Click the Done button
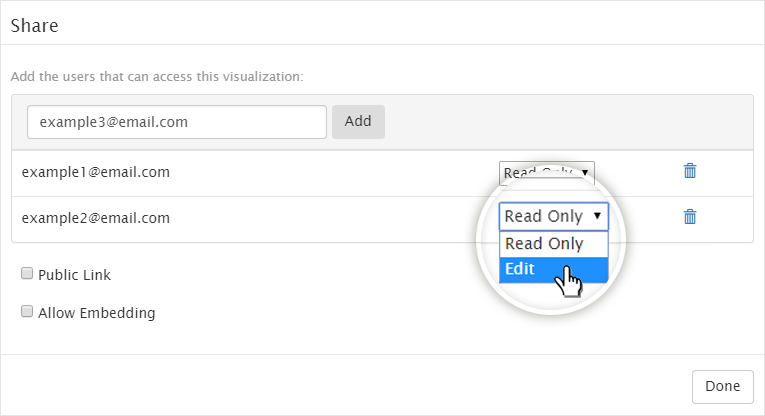765x416 pixels. click(723, 386)
